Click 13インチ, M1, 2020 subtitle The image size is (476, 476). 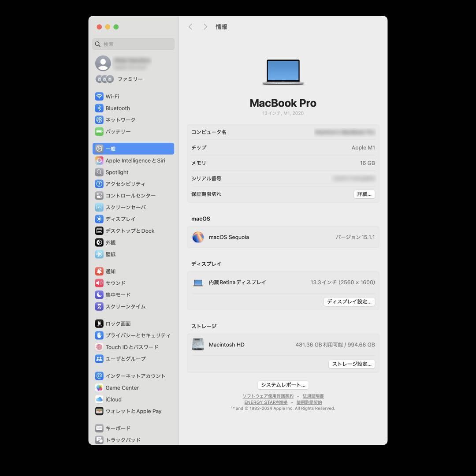click(283, 113)
